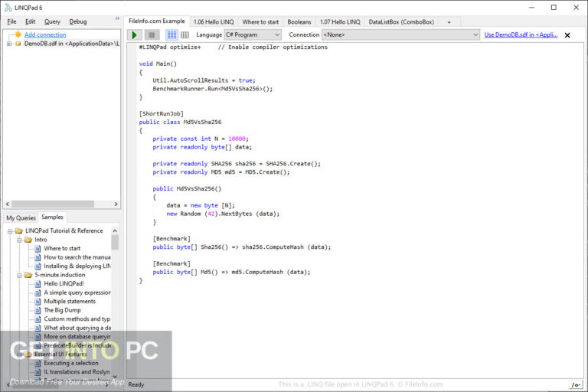Viewport: 588px width, 392px height.
Task: Click the Add connection link
Action: pyautogui.click(x=45, y=34)
